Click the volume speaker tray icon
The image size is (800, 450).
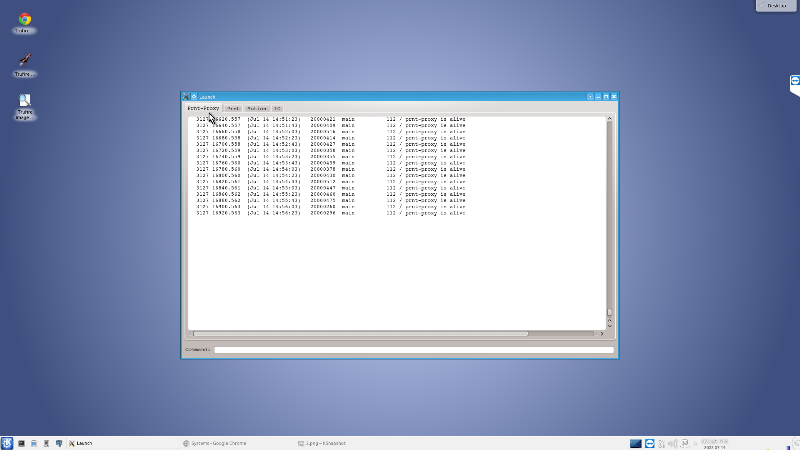pos(672,442)
